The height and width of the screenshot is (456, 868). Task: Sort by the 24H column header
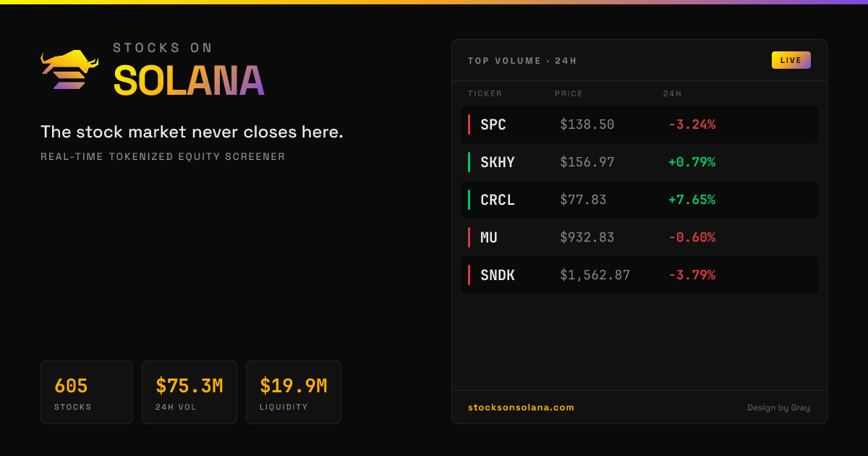tap(672, 93)
